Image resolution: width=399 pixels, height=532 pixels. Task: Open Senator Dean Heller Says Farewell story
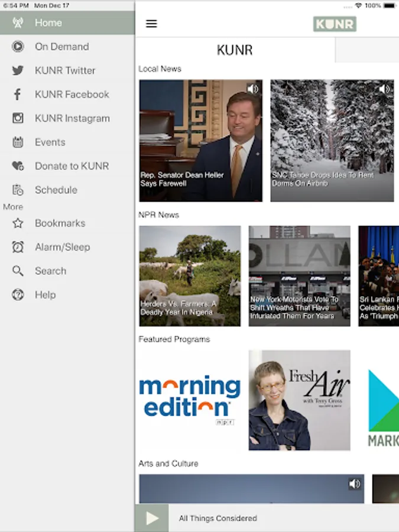[200, 141]
